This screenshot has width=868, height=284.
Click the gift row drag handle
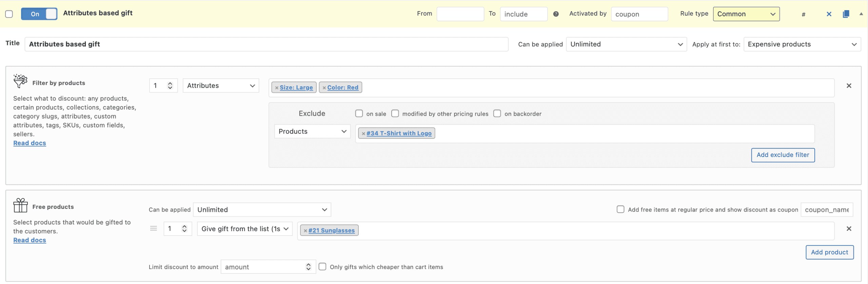coord(154,229)
